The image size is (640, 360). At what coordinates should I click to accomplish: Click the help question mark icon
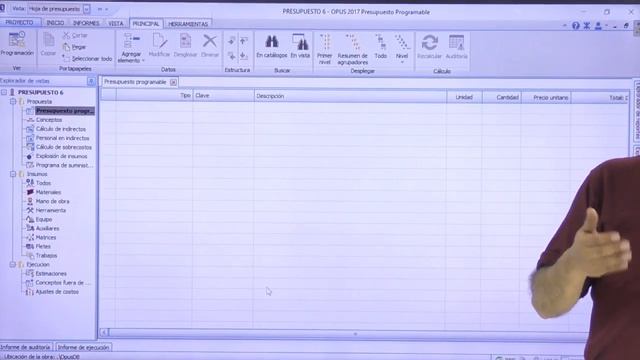(x=576, y=26)
